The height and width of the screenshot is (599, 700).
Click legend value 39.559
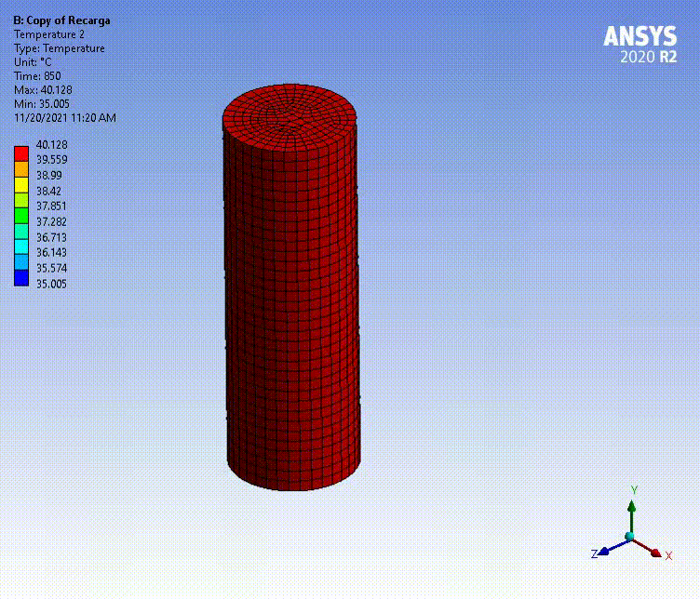coord(52,160)
